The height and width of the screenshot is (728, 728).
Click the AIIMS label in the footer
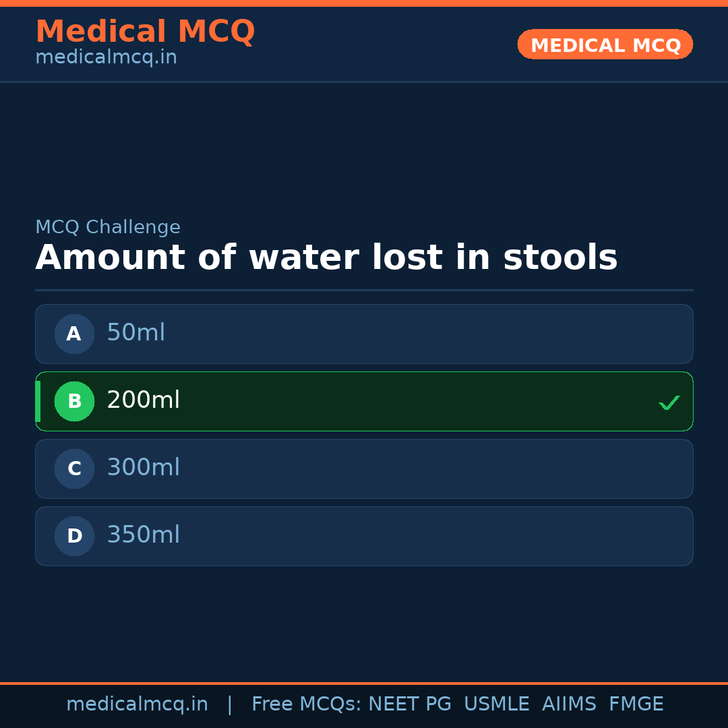[x=570, y=703]
